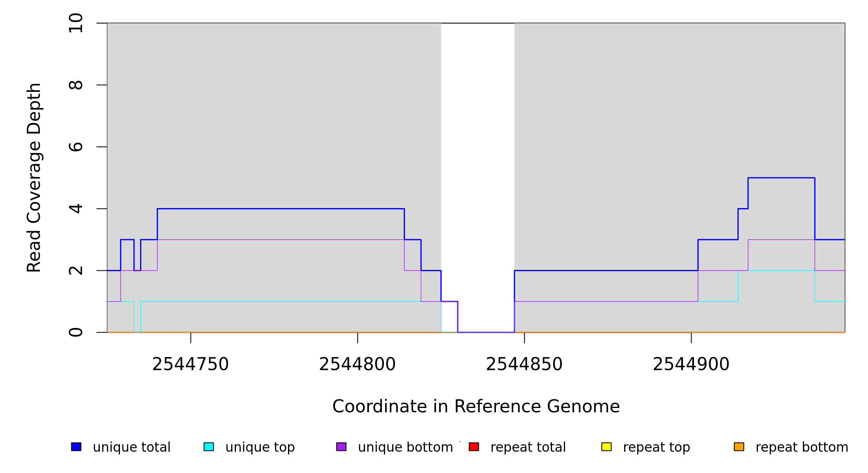Click the y-axis tick label 10

76,23
